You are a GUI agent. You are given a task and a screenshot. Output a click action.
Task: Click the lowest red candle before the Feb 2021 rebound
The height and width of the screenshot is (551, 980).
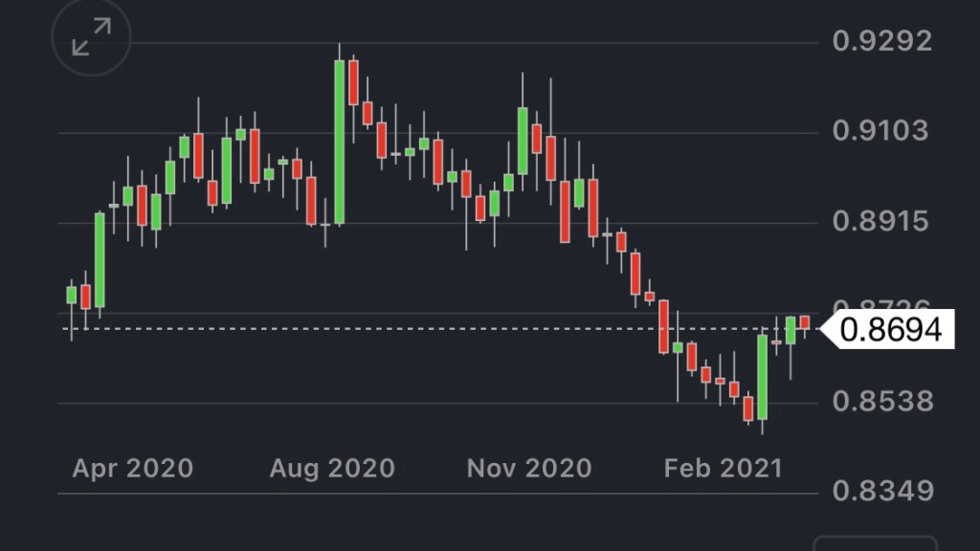(x=748, y=408)
